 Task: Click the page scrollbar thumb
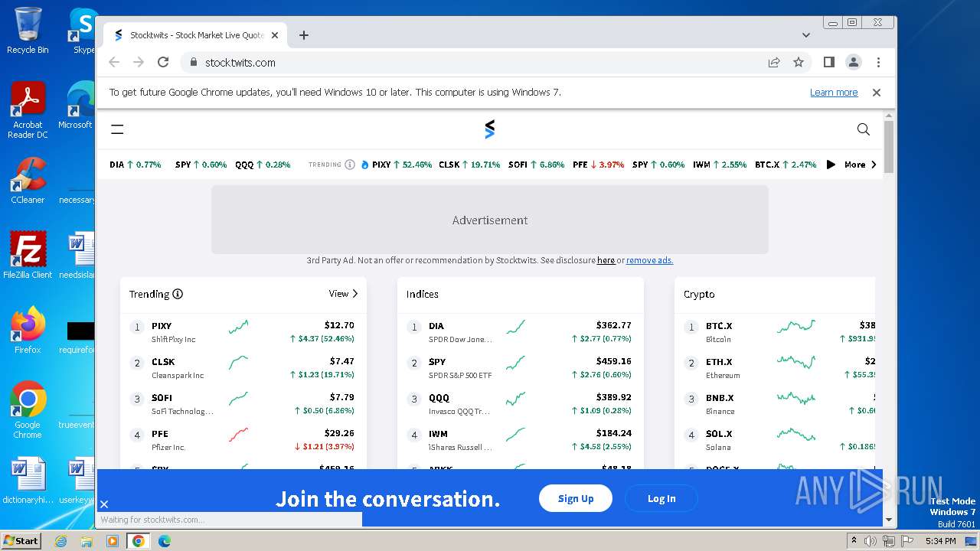click(x=888, y=147)
